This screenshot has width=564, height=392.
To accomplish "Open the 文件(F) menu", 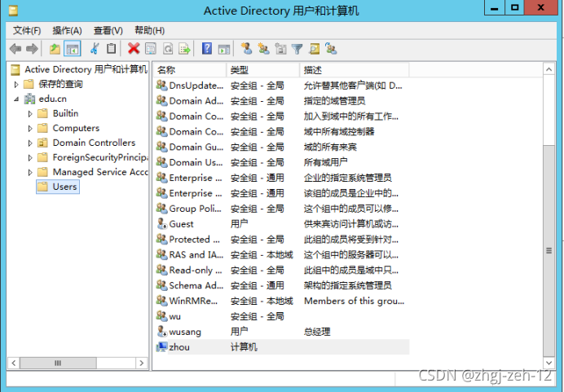I will 27,31.
